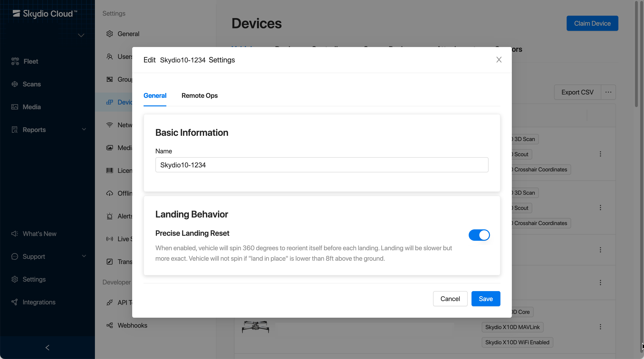Expand the organization dropdown chevron under logo
Image resolution: width=644 pixels, height=359 pixels.
[x=81, y=35]
